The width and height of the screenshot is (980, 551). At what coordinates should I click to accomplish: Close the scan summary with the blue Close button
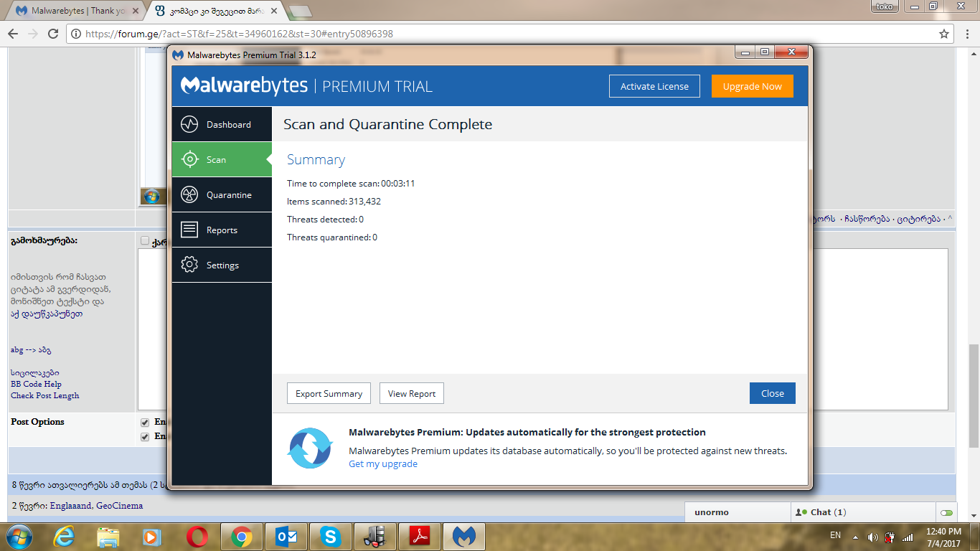coord(773,393)
